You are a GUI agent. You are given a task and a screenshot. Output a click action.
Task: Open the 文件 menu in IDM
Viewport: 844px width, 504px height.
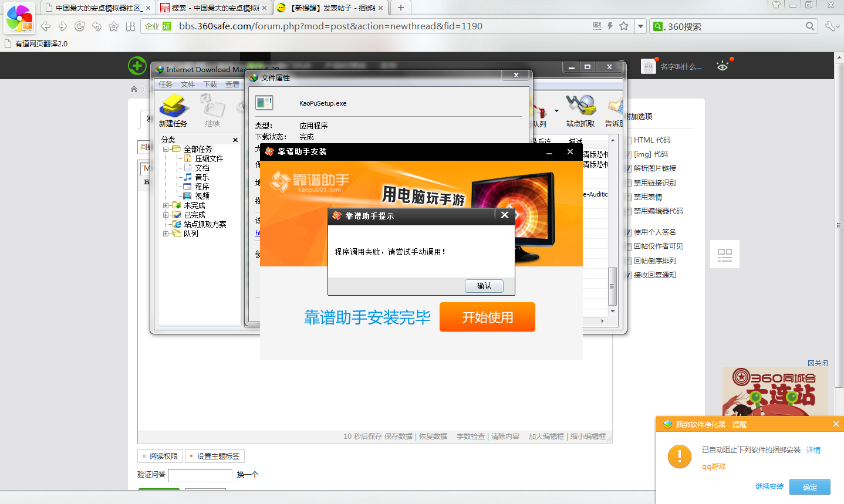[188, 84]
